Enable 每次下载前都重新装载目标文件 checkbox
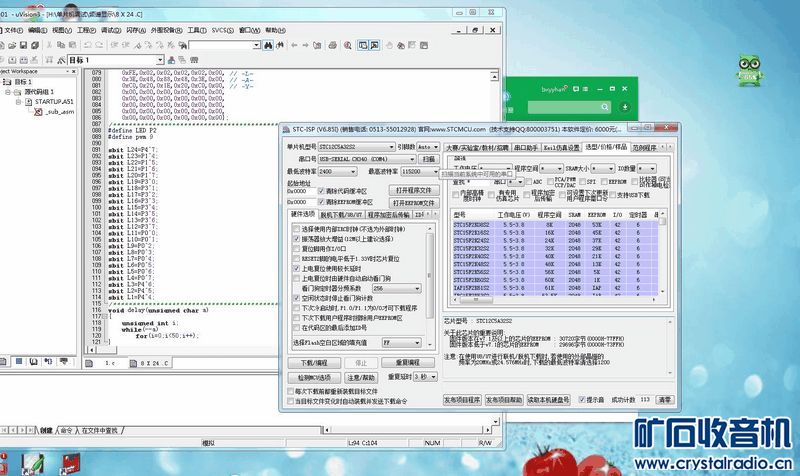The image size is (800, 476). click(291, 391)
